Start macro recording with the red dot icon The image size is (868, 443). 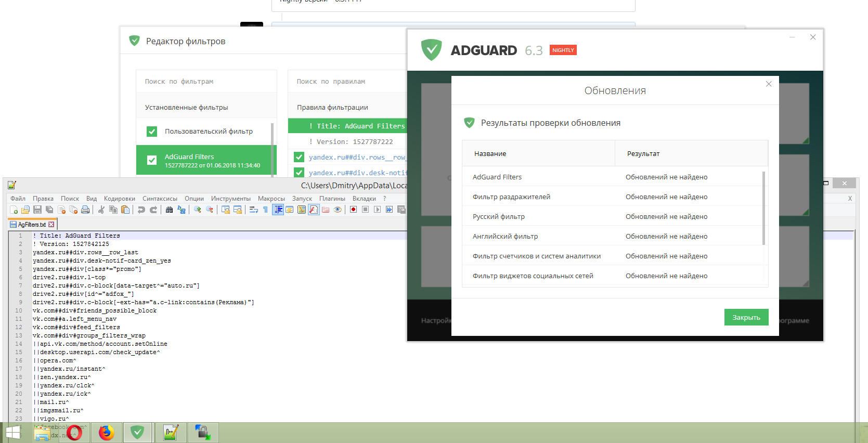(353, 210)
